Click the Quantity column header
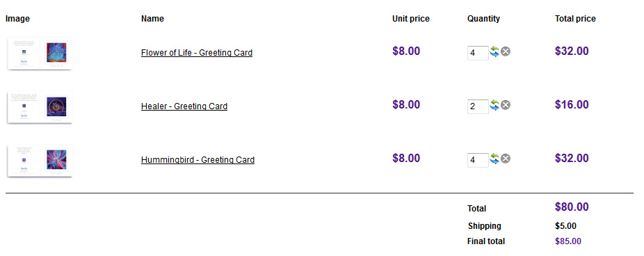The width and height of the screenshot is (644, 256). pos(483,19)
